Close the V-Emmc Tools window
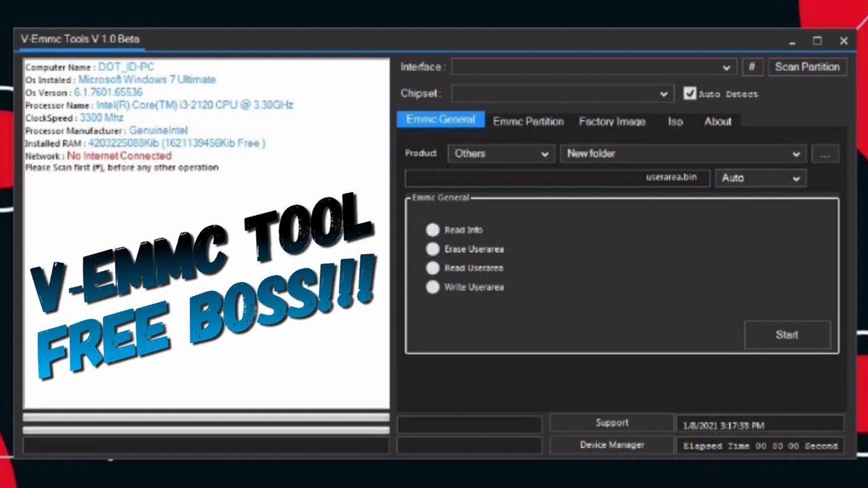Viewport: 868px width, 488px height. tap(844, 41)
